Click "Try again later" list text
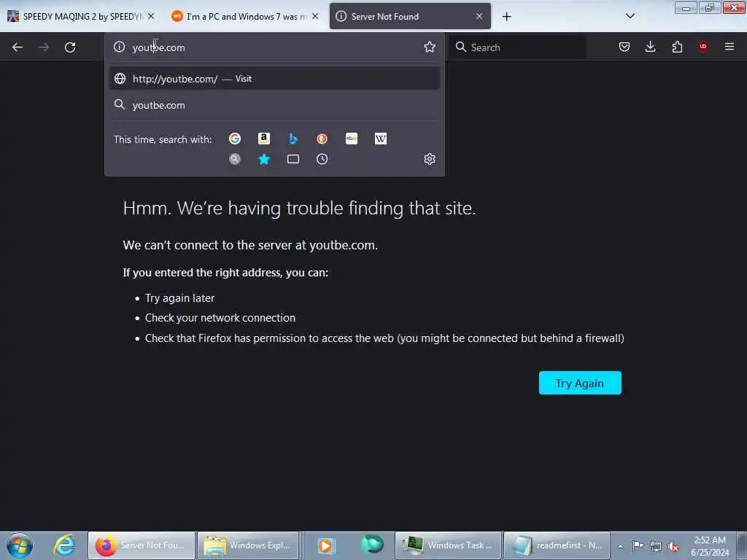 179,298
